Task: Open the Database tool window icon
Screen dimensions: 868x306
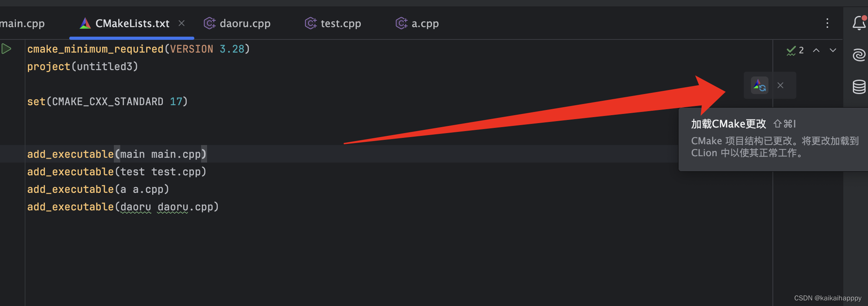Action: pyautogui.click(x=859, y=86)
